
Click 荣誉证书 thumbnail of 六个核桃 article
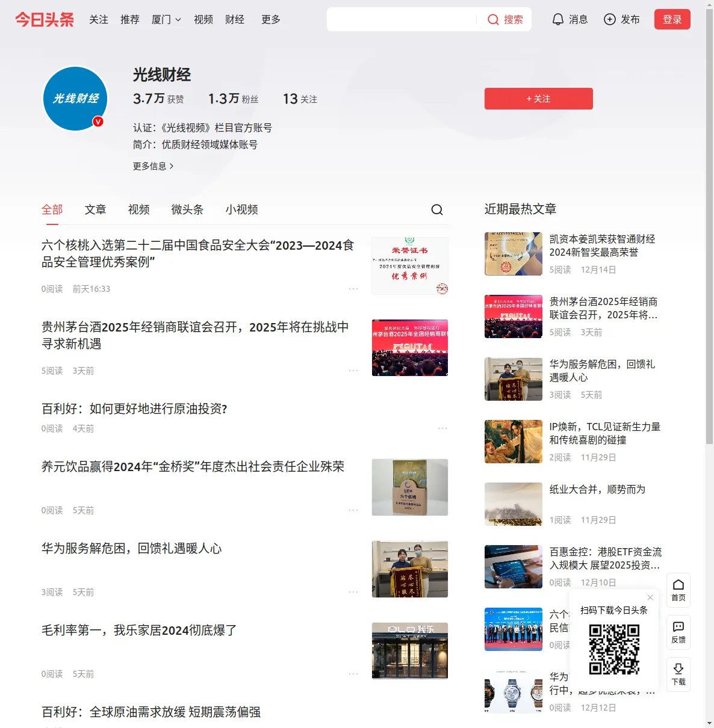pos(410,266)
